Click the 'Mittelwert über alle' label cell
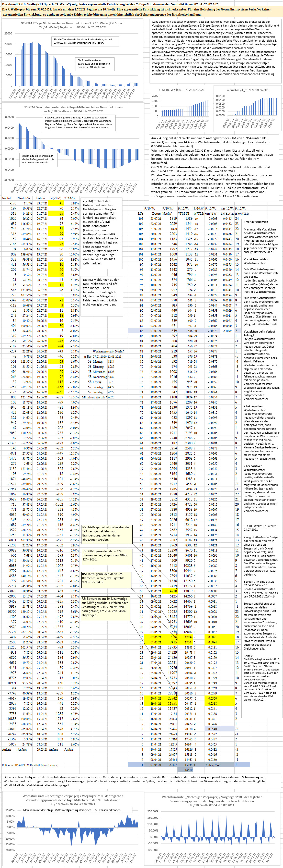 coord(94,397)
